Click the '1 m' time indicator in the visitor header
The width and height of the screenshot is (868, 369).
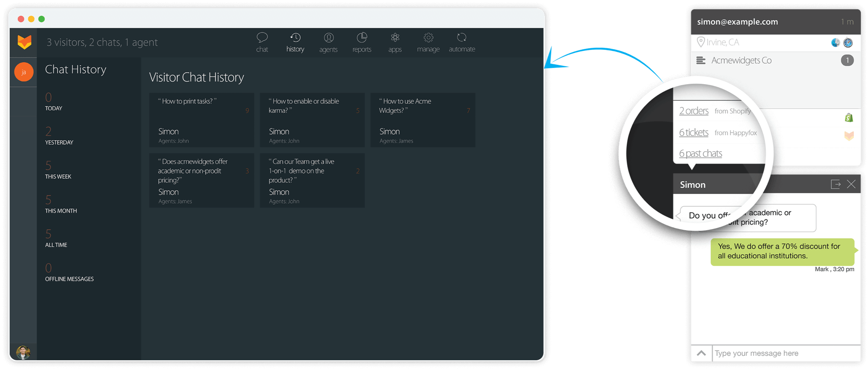click(x=847, y=22)
